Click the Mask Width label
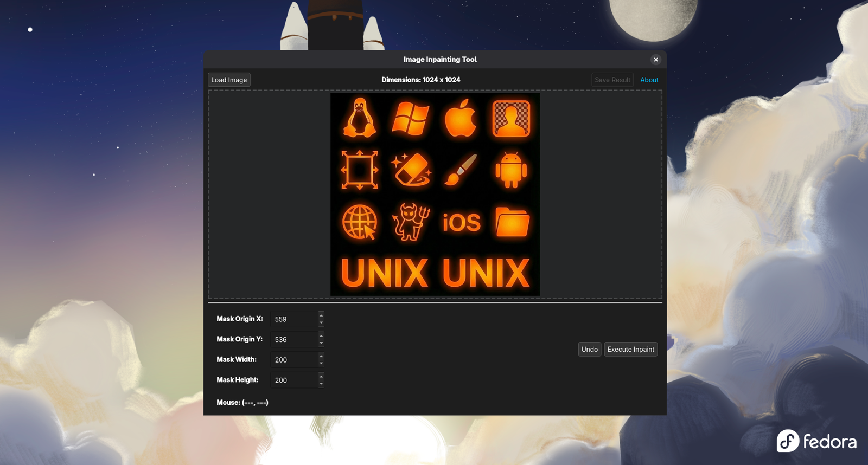Image resolution: width=868 pixels, height=465 pixels. pos(237,359)
